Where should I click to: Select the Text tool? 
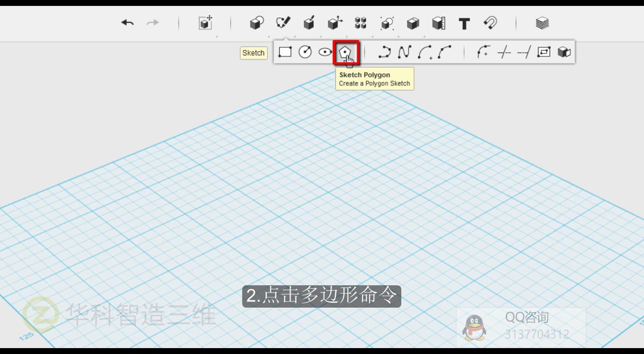pos(464,24)
